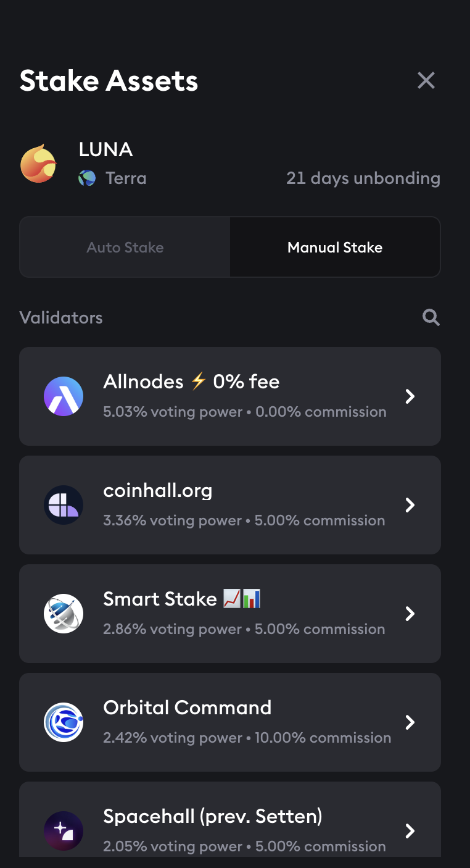Click the Terra network globe icon
The width and height of the screenshot is (470, 868).
87,178
